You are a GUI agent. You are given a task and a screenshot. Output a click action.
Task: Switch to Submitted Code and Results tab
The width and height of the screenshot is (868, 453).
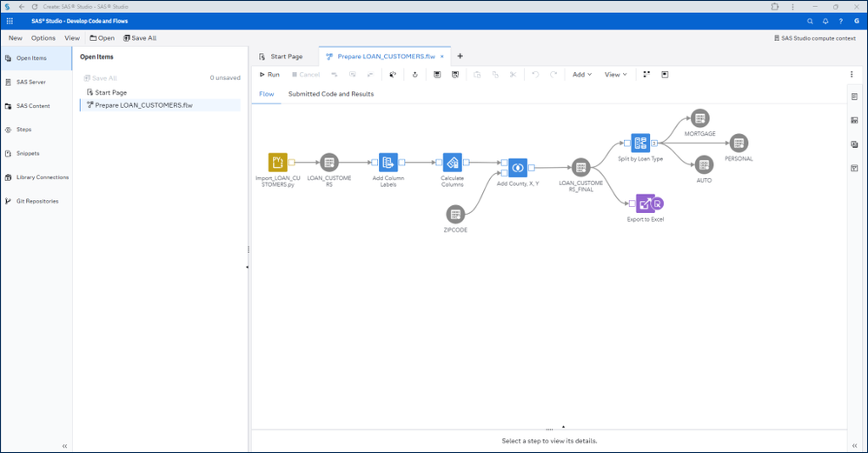click(x=331, y=94)
